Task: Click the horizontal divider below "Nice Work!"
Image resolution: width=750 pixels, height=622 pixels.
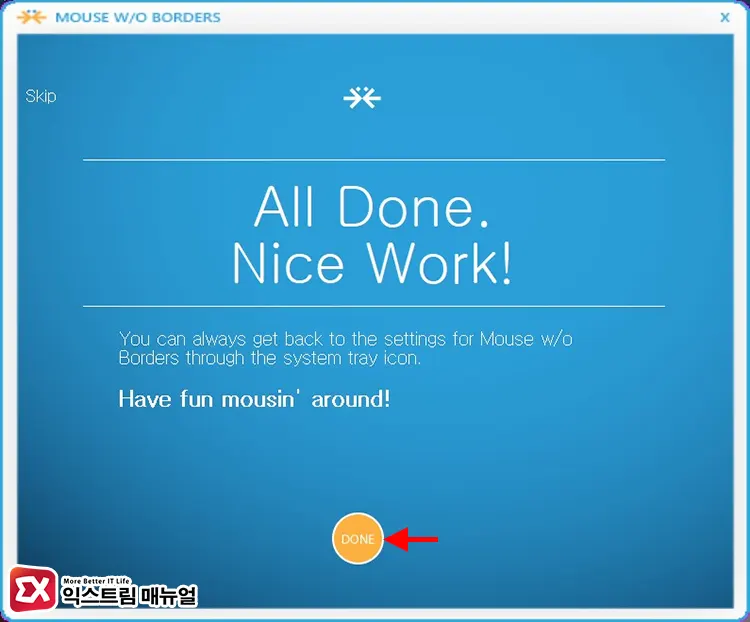Action: (373, 305)
